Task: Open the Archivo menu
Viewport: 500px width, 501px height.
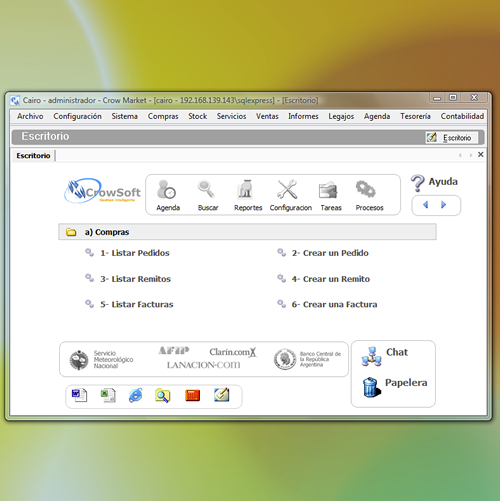Action: coord(30,116)
